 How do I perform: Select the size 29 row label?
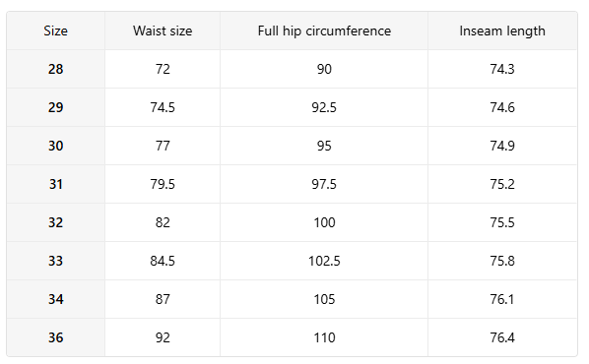[55, 107]
